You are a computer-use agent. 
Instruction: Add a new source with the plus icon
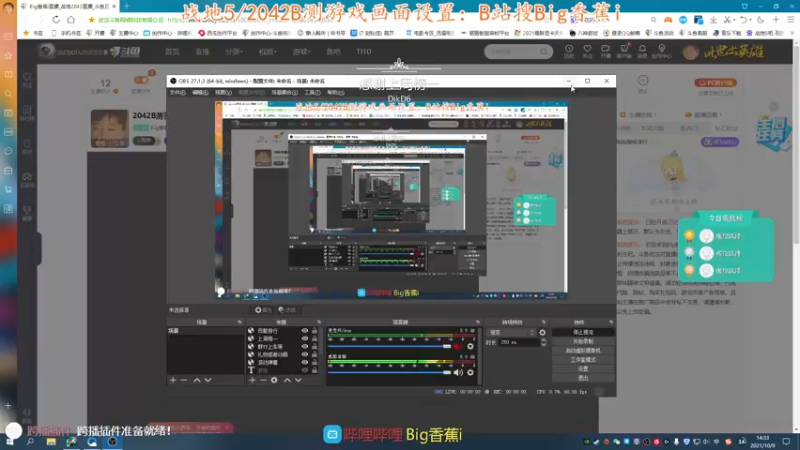click(252, 380)
